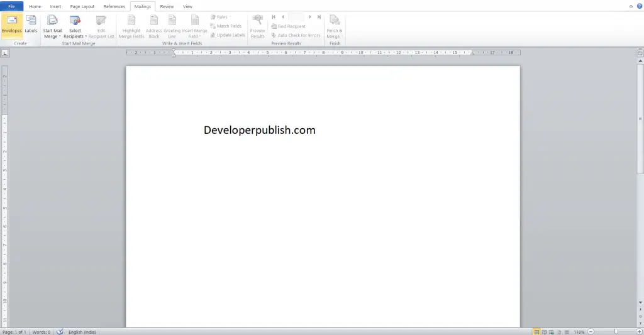
Task: Click Match Fields button
Action: (226, 26)
